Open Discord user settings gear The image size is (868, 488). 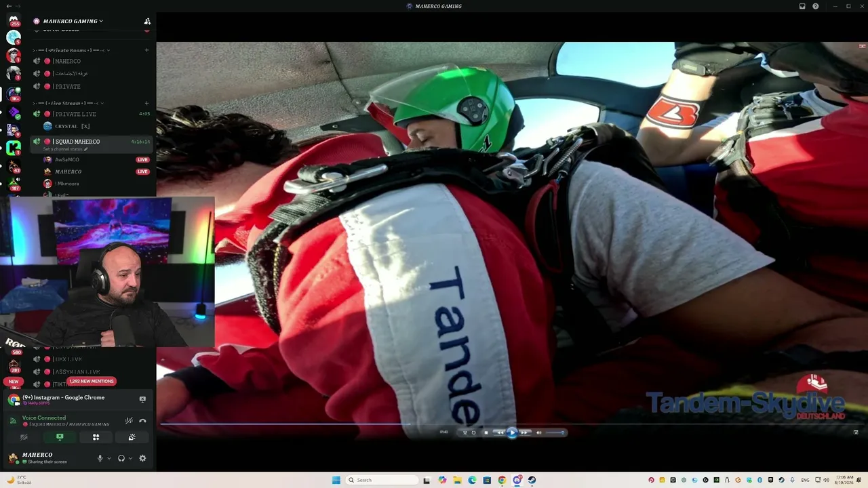(142, 458)
